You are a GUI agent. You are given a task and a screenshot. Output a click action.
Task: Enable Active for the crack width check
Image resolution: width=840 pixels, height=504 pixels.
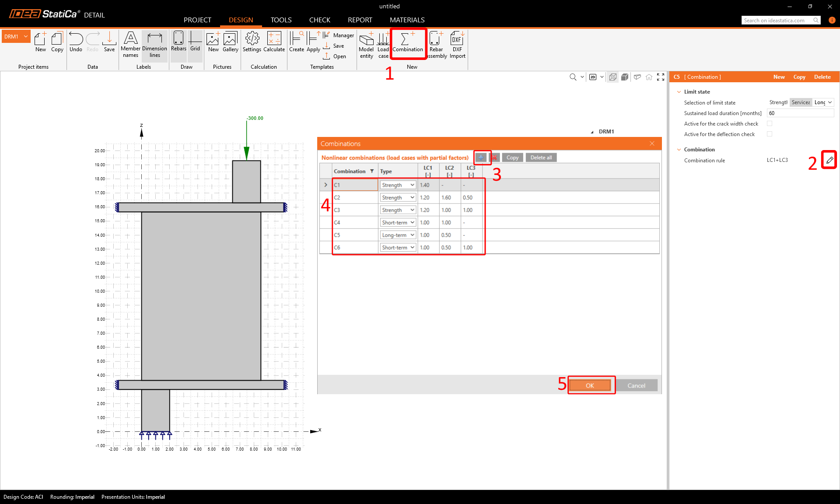(770, 124)
